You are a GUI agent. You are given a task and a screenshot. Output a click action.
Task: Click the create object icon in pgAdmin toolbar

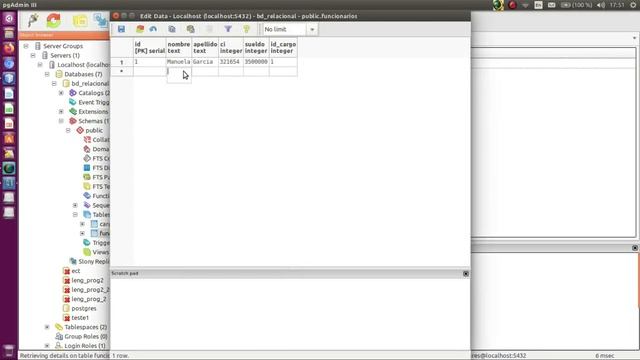point(100,20)
